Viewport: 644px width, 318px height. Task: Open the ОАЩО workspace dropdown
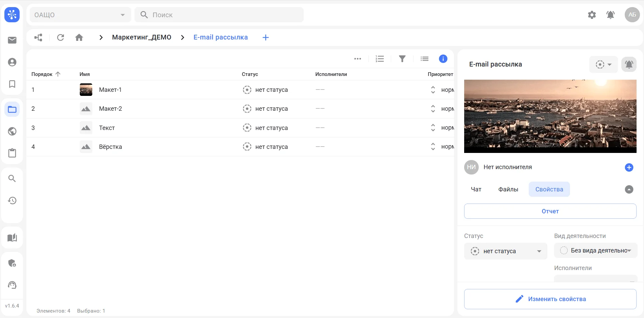click(80, 15)
